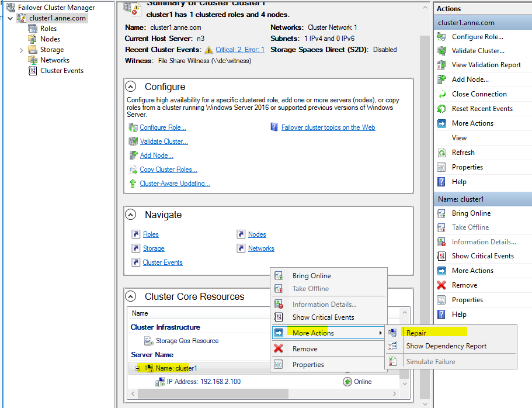532x408 pixels.
Task: Select the IP Address: 192.168.2.100 row
Action: tap(263, 382)
